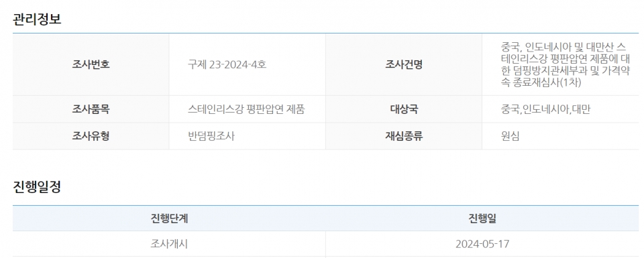Click 스테인리스강 평판압연 제품 value

click(x=246, y=109)
